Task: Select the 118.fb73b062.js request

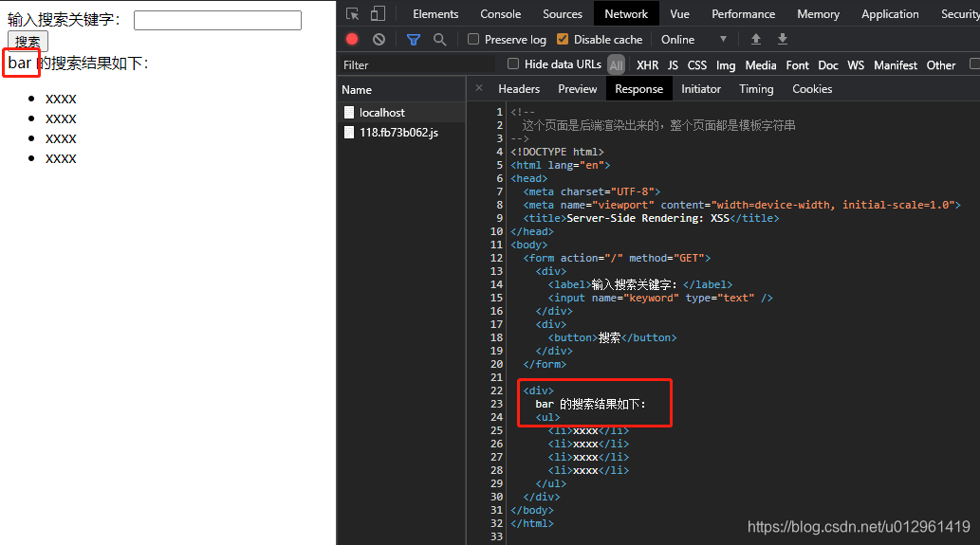Action: 401,133
